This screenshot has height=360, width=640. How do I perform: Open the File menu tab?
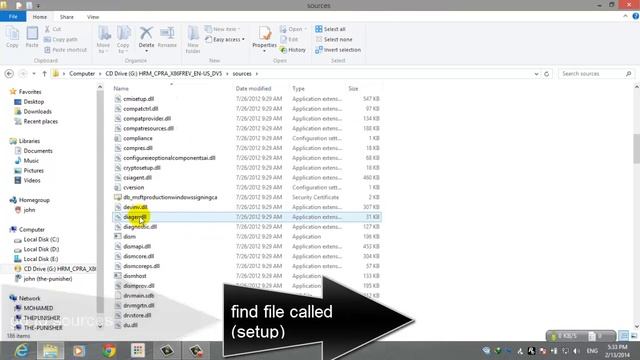[x=13, y=17]
